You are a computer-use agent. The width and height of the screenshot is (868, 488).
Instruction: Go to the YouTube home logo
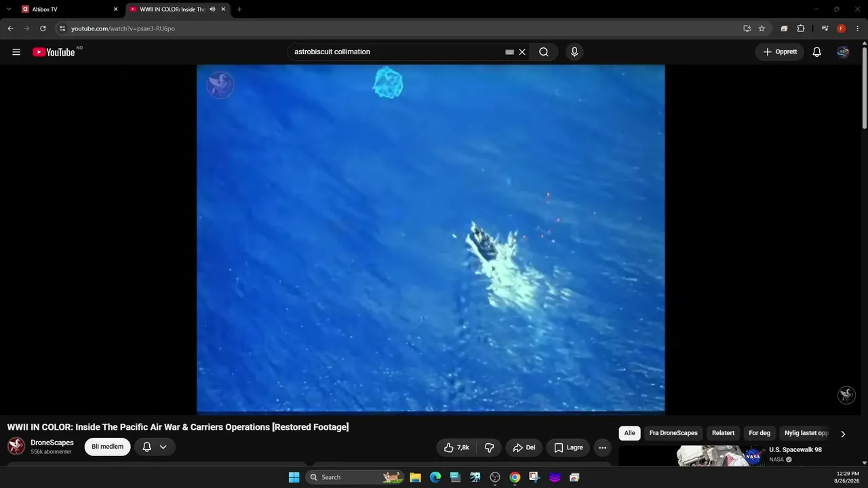click(54, 52)
